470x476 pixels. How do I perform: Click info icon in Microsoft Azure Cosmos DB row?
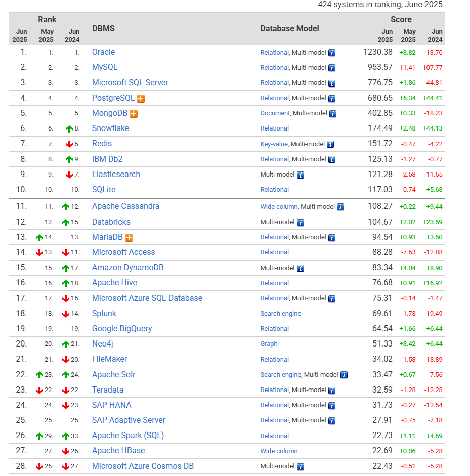tap(301, 466)
